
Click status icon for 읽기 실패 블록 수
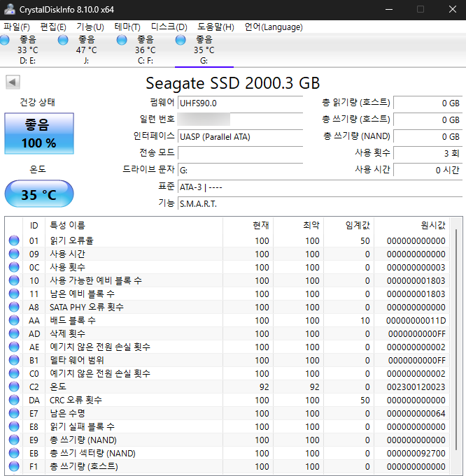point(14,426)
